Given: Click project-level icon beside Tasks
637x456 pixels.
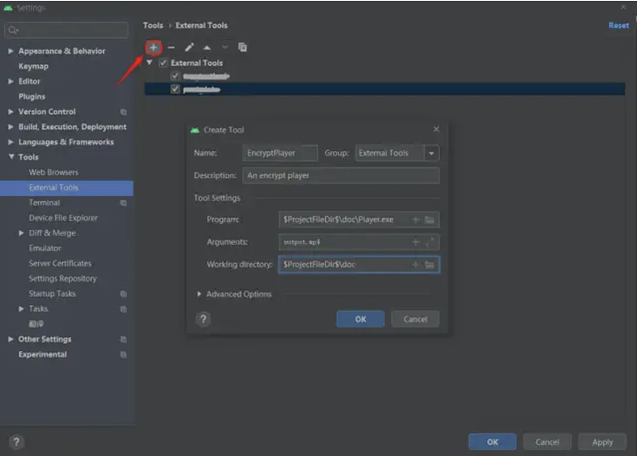Looking at the screenshot, I should pos(124,309).
